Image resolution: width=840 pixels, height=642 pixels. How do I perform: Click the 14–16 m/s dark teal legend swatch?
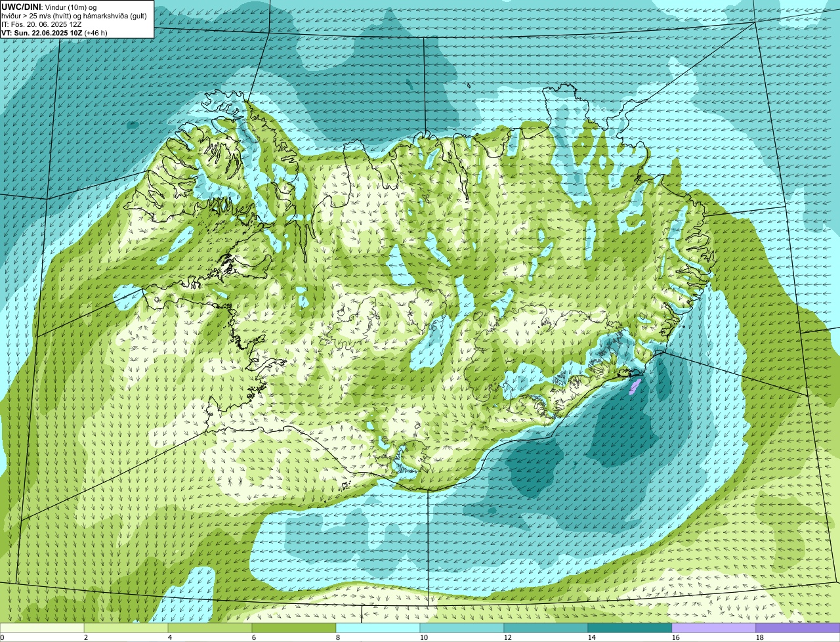(630, 628)
